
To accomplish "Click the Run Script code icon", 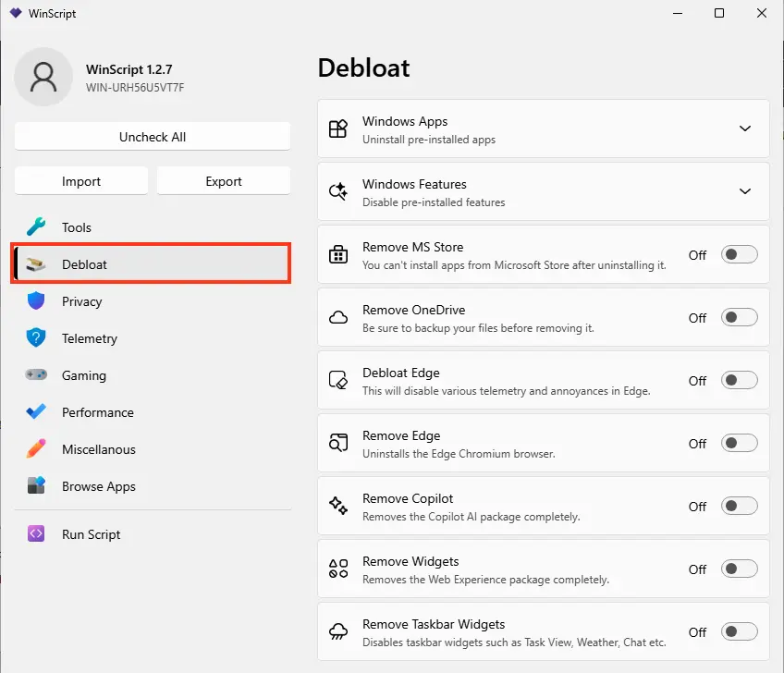I will click(x=36, y=534).
